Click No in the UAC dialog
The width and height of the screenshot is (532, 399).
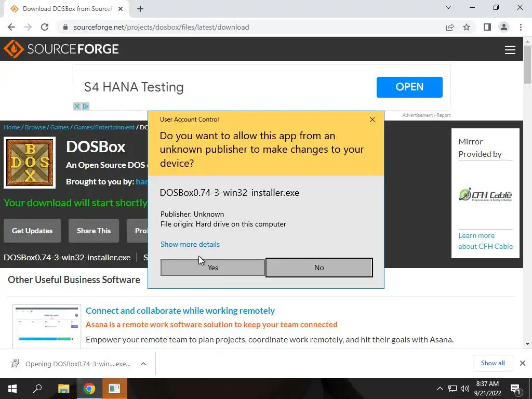click(x=319, y=268)
